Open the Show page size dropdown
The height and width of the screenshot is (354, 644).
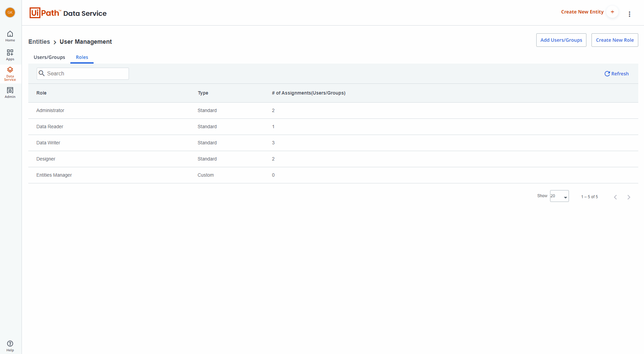tap(559, 196)
